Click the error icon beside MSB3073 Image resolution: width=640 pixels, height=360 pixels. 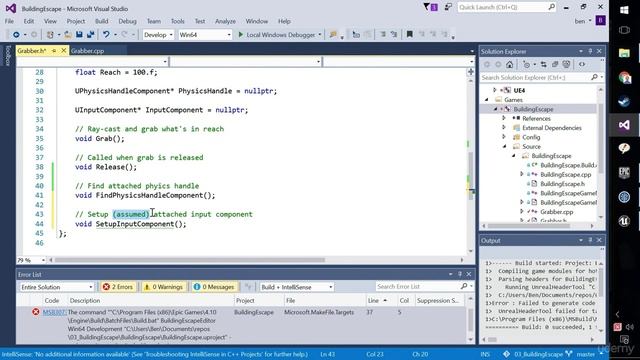pyautogui.click(x=36, y=312)
